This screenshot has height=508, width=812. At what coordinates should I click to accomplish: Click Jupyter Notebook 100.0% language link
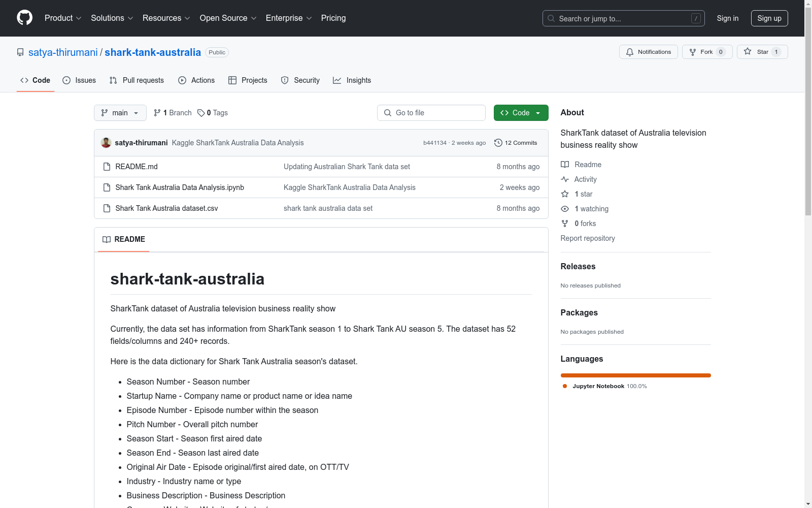pyautogui.click(x=605, y=386)
